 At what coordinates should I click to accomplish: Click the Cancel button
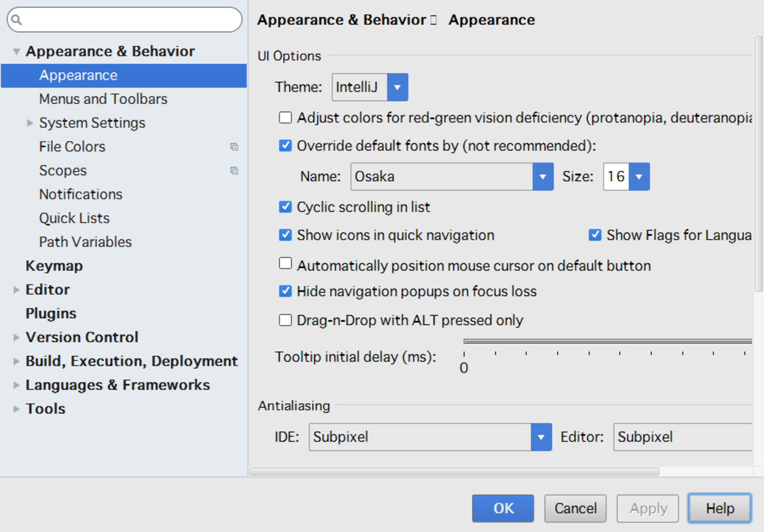point(575,508)
